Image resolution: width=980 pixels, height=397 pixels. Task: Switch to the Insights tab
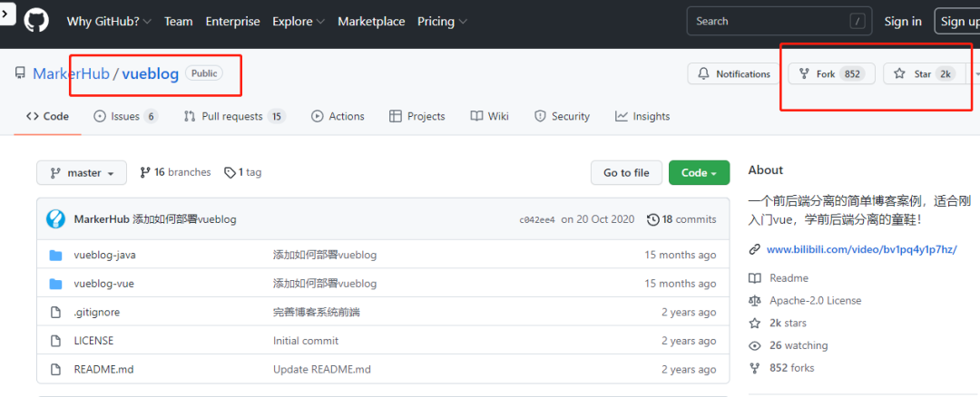point(642,116)
